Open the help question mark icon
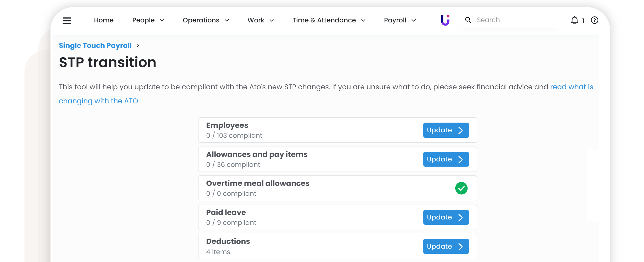This screenshot has width=644, height=262. tap(594, 20)
